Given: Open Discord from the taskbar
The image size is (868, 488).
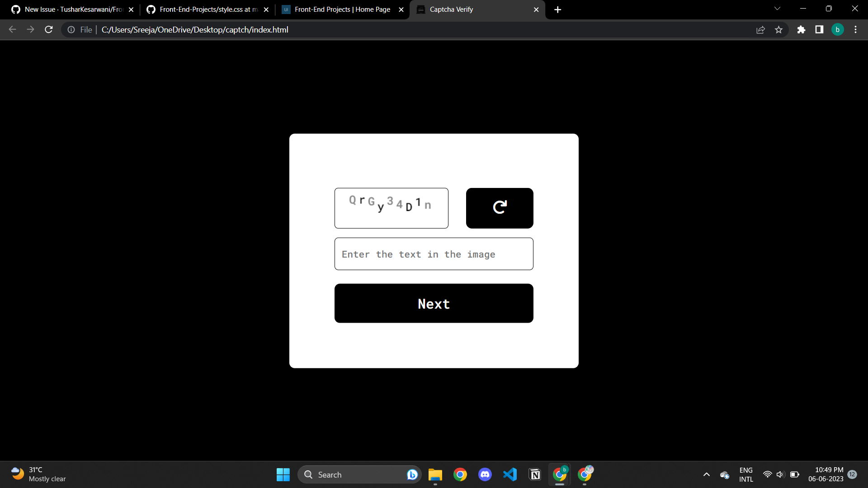Looking at the screenshot, I should 485,474.
